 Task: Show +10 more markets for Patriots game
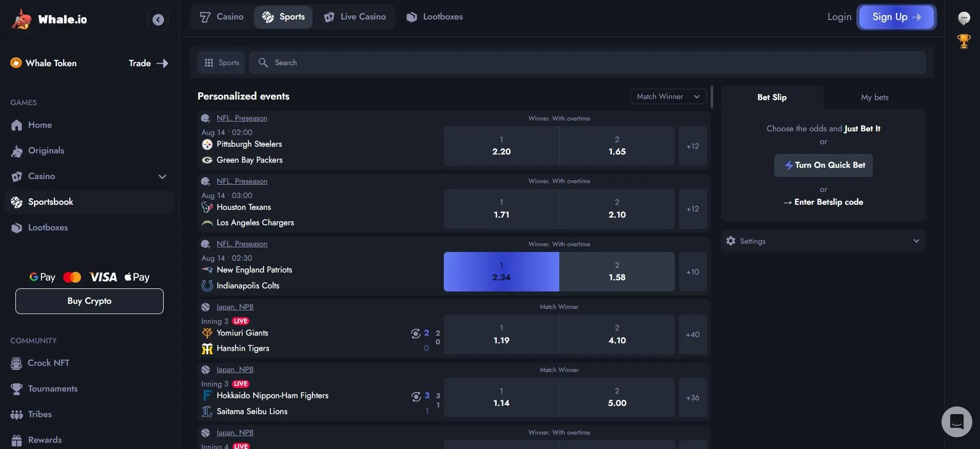click(x=693, y=272)
